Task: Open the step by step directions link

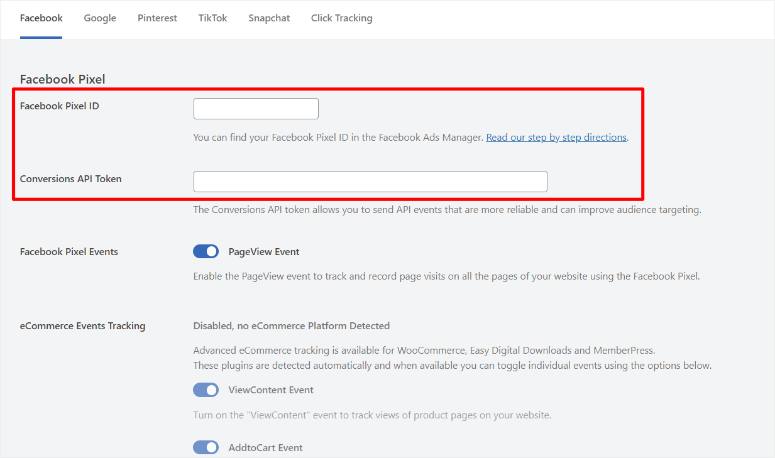Action: click(556, 137)
